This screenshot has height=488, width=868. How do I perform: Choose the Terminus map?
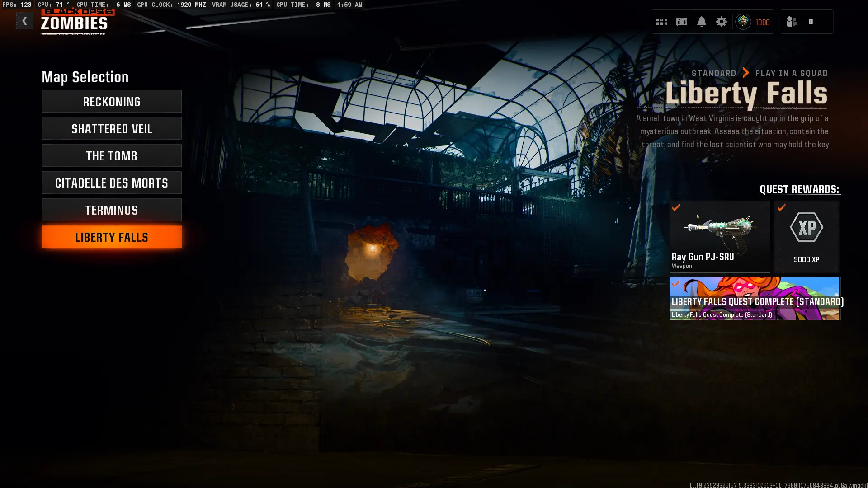click(x=111, y=210)
